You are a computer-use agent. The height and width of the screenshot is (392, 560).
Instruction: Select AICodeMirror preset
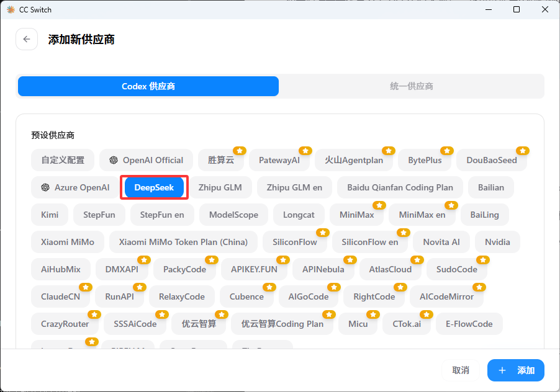click(x=447, y=296)
